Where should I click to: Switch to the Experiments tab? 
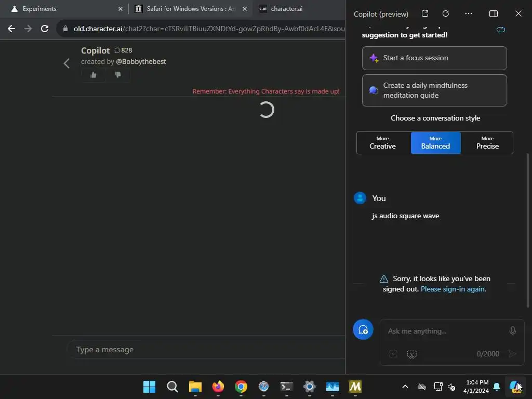[x=64, y=9]
